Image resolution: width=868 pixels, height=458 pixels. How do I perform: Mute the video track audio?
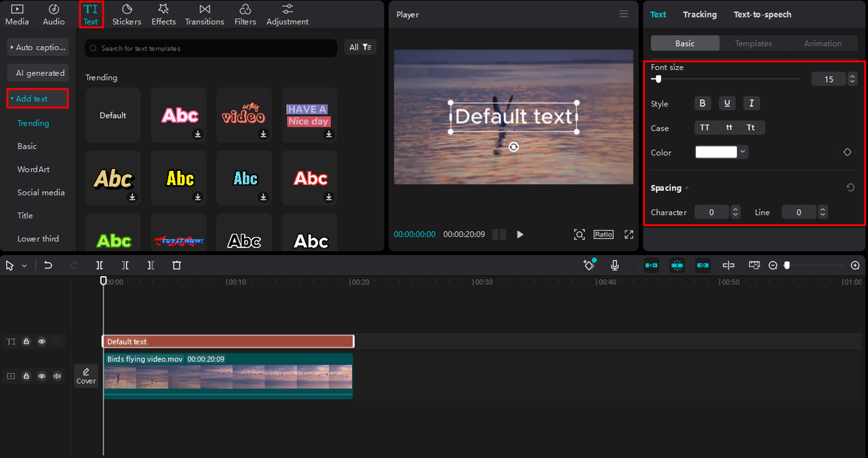(x=57, y=376)
